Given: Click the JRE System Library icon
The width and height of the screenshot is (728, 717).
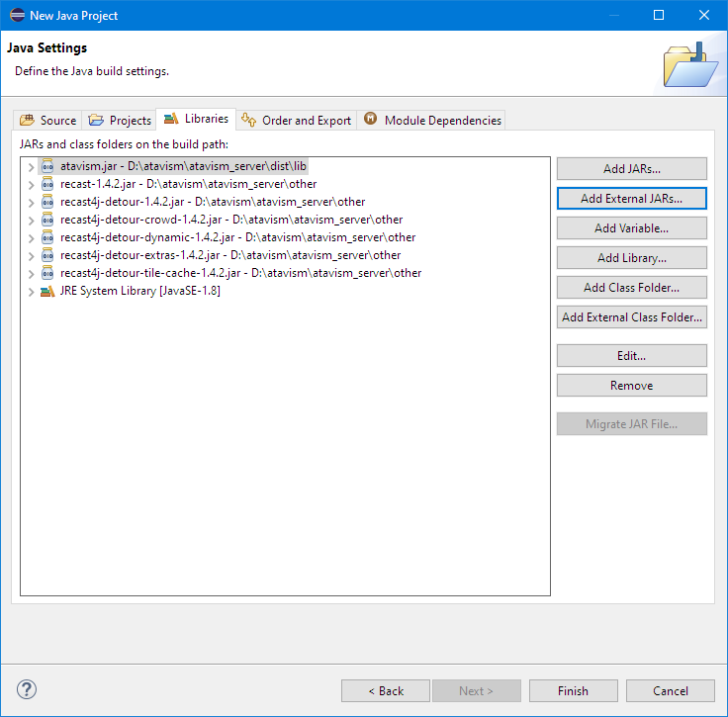Looking at the screenshot, I should tap(46, 291).
